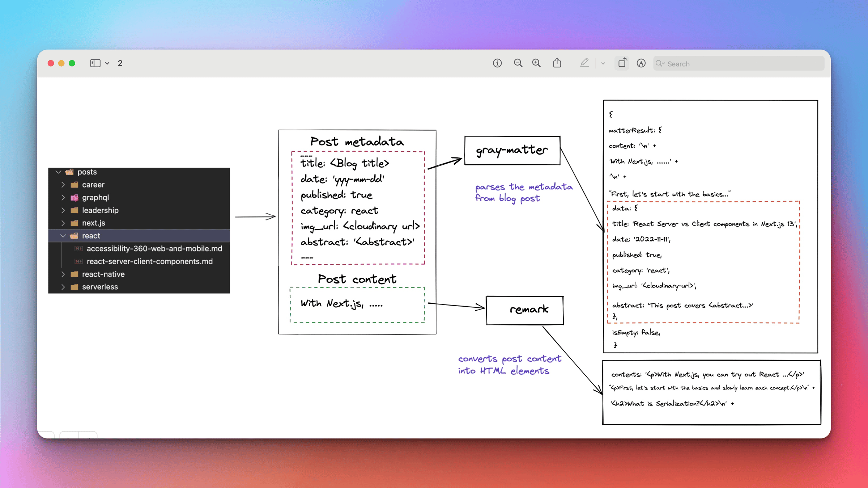Image resolution: width=868 pixels, height=488 pixels.
Task: Click the user/account icon in toolbar
Action: tap(642, 63)
